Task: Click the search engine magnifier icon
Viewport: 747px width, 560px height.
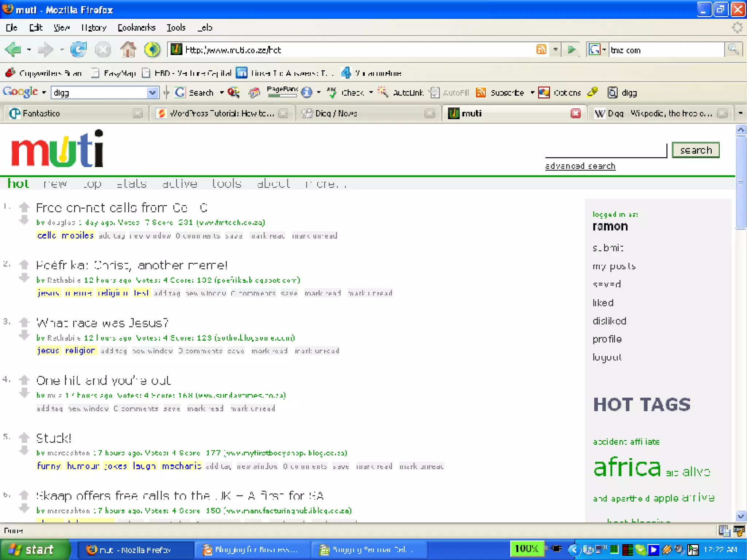Action: click(x=733, y=50)
